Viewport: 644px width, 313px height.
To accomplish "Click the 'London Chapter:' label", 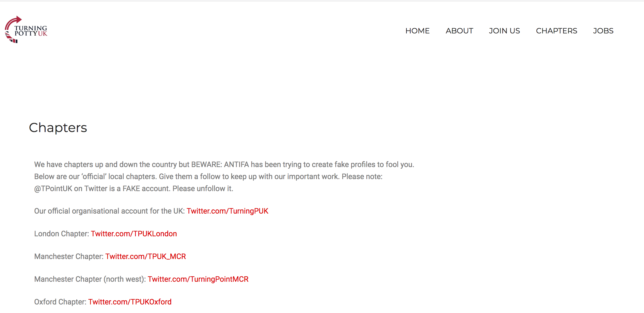I will coord(61,234).
